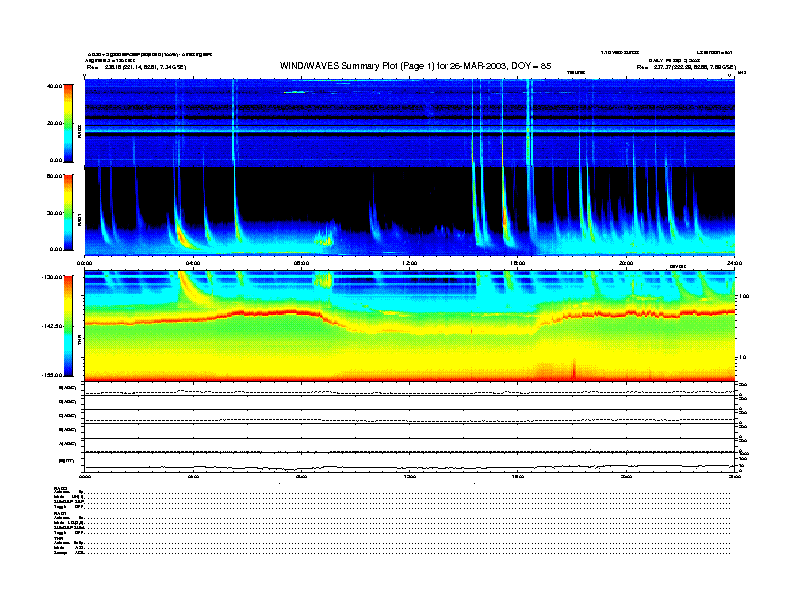Click the middle spectrogram's color scale bar
792x612 pixels.
click(68, 212)
